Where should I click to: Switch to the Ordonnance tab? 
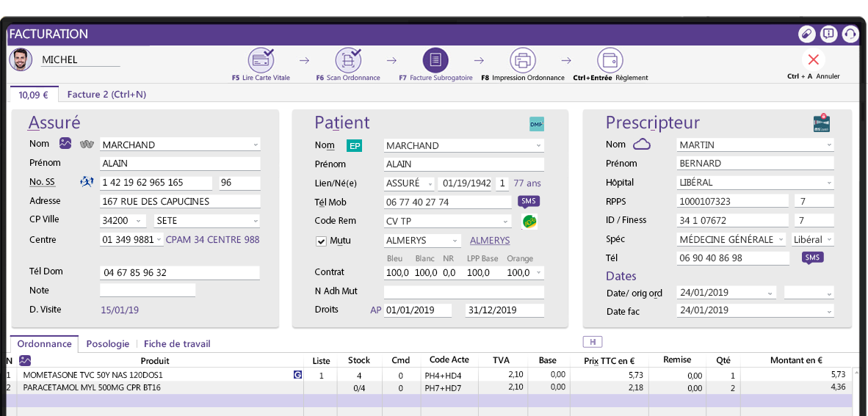tap(44, 343)
